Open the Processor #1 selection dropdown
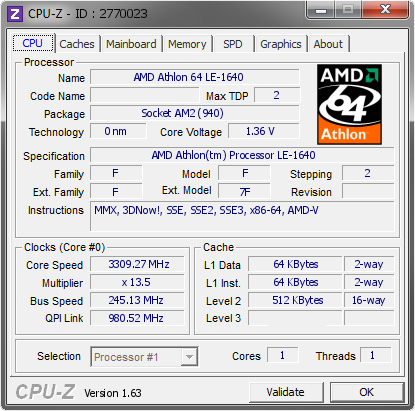 click(144, 357)
